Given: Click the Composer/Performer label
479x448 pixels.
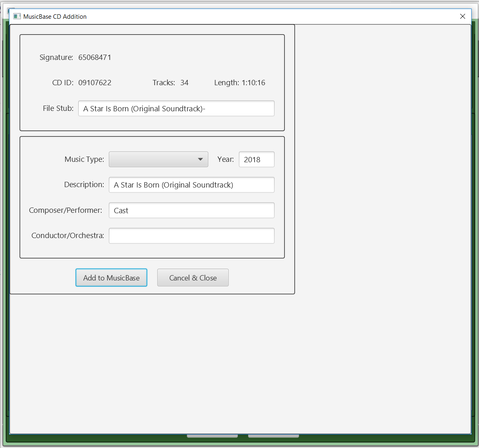Looking at the screenshot, I should [x=66, y=210].
